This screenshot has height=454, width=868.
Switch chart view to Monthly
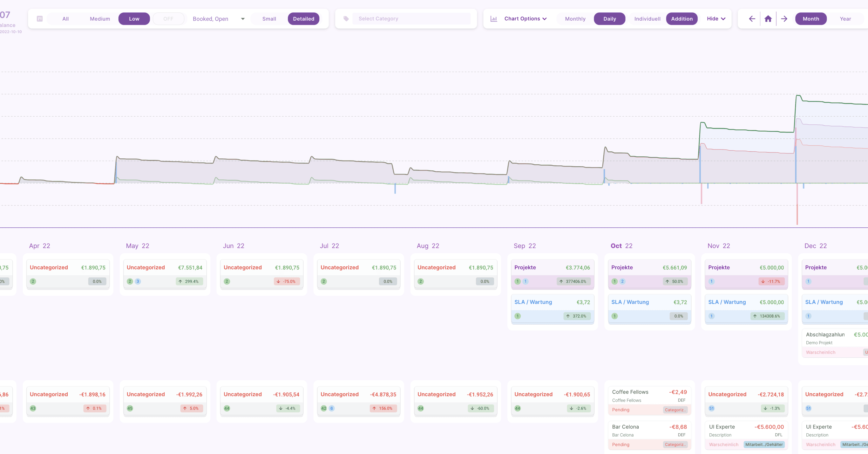[575, 19]
